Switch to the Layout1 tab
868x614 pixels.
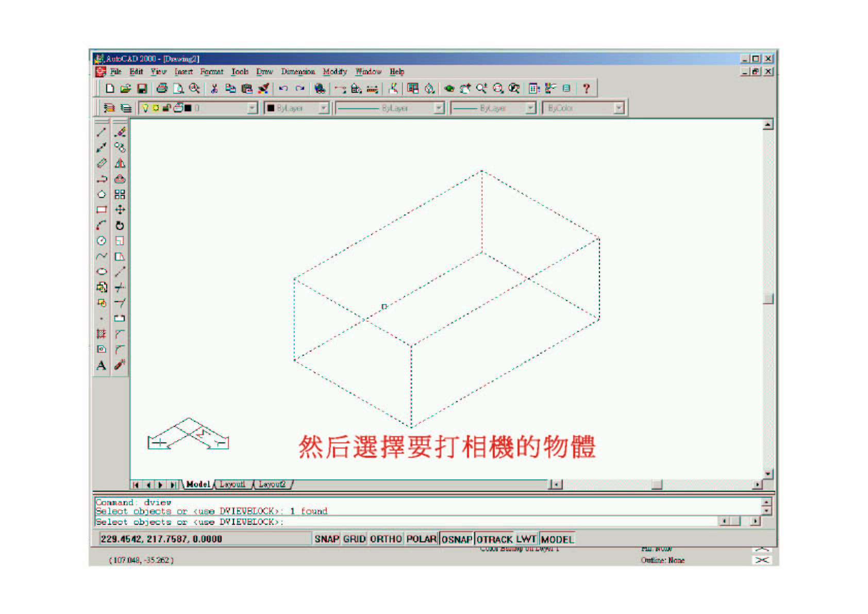click(232, 484)
